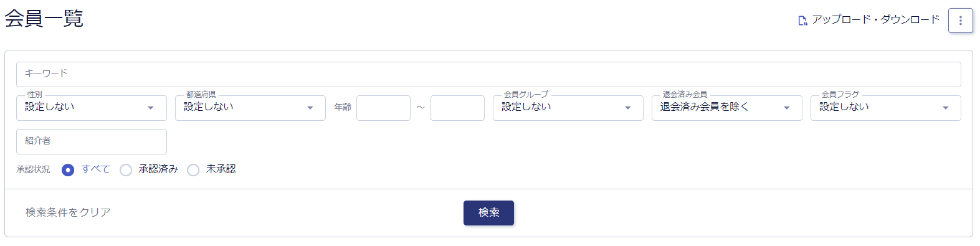This screenshot has height=246, width=980.
Task: Select the 承認済み radio button
Action: pos(126,170)
